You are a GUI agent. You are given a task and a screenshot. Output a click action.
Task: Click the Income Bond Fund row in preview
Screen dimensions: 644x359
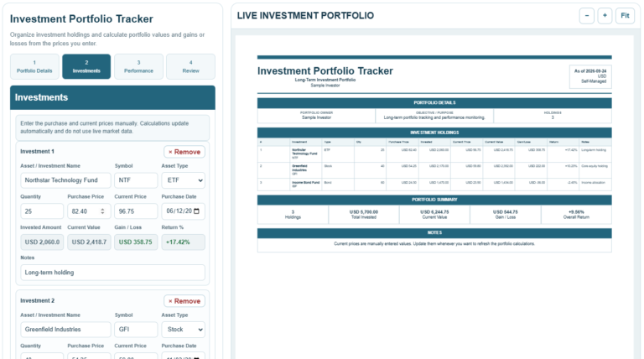(x=434, y=185)
